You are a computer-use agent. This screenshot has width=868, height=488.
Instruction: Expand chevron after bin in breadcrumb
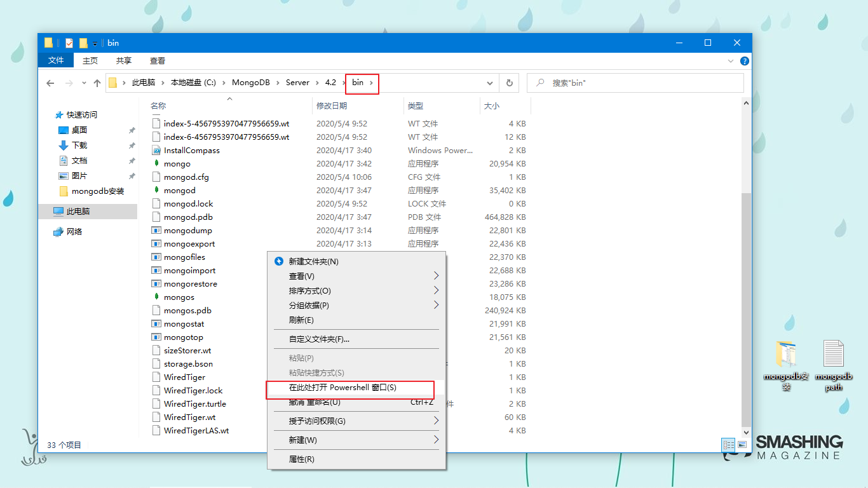coord(371,83)
